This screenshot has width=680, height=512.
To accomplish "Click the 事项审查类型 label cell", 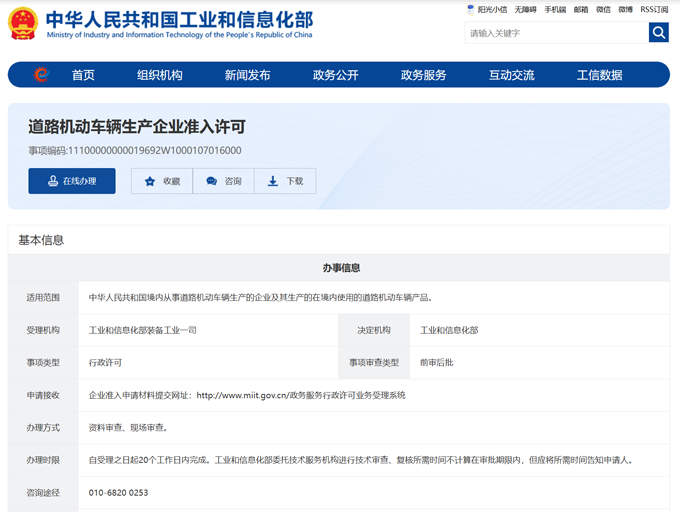I will click(x=374, y=362).
